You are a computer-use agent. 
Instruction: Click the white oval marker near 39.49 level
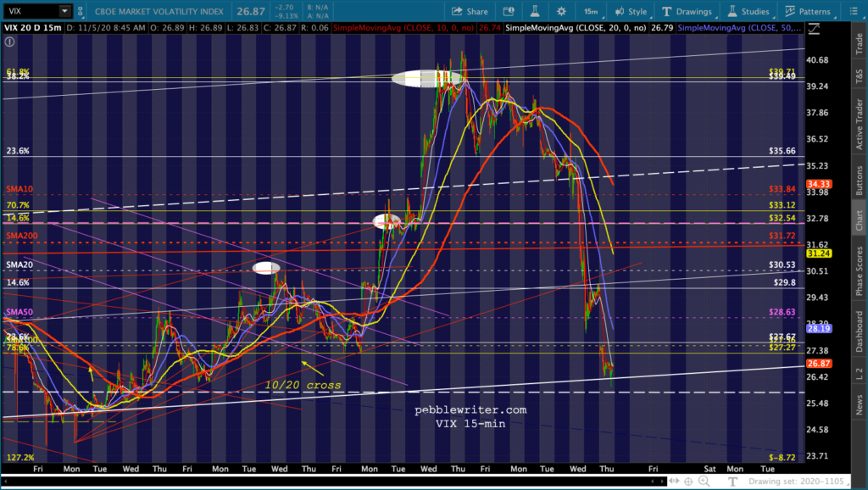point(426,79)
